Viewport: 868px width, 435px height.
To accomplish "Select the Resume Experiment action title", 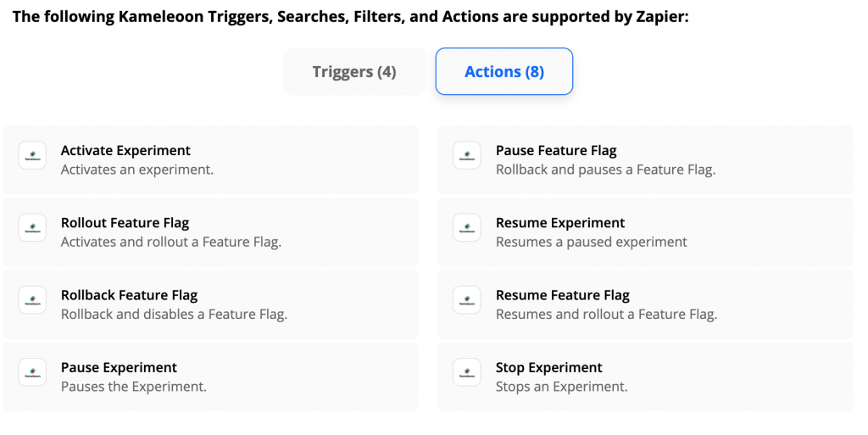I will tap(560, 223).
